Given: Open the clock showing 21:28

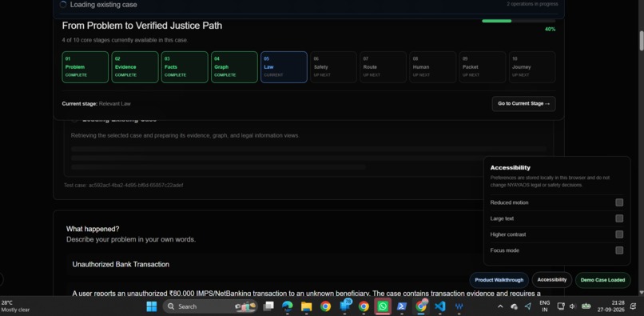Looking at the screenshot, I should pos(612,306).
